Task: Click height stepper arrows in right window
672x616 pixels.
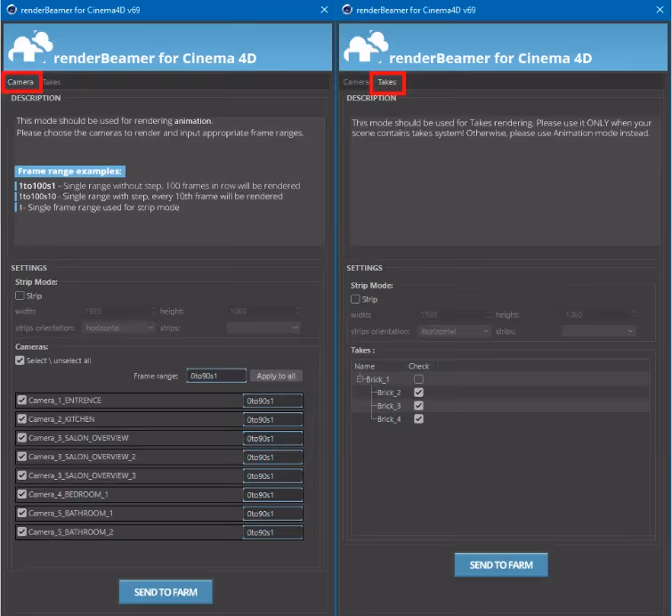Action: pyautogui.click(x=634, y=314)
